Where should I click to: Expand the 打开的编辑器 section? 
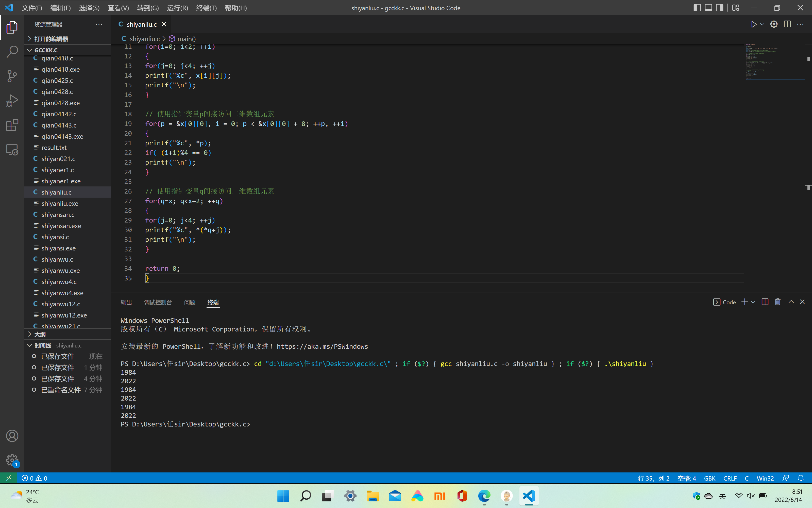point(67,39)
